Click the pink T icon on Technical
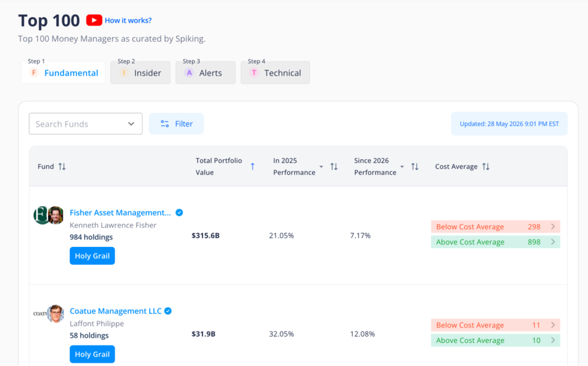Viewport: 588px width, 366px height. [254, 73]
